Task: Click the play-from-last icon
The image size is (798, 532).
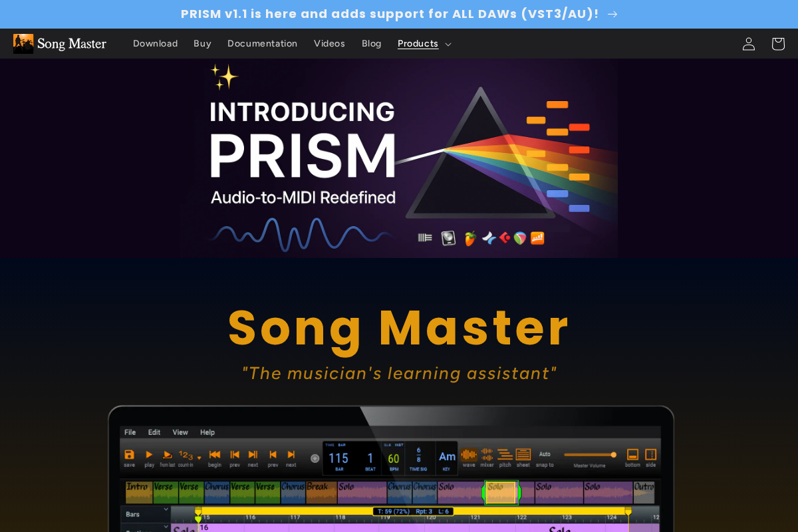Action: click(168, 455)
